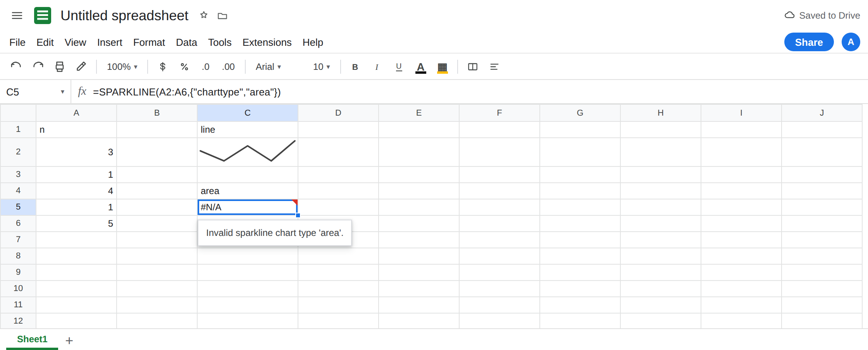Click into the formula bar SPARKLINE text
The height and width of the screenshot is (350, 868).
point(187,92)
